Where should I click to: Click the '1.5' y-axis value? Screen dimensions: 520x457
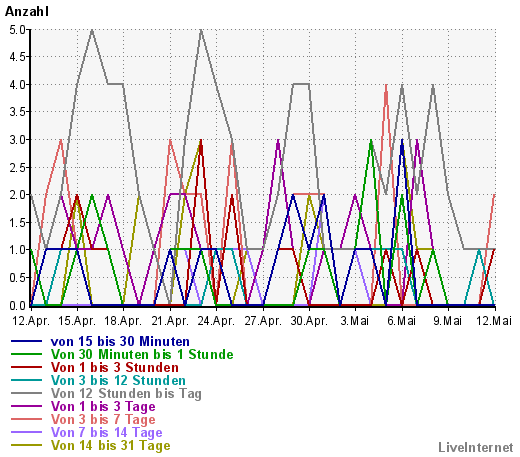point(17,222)
